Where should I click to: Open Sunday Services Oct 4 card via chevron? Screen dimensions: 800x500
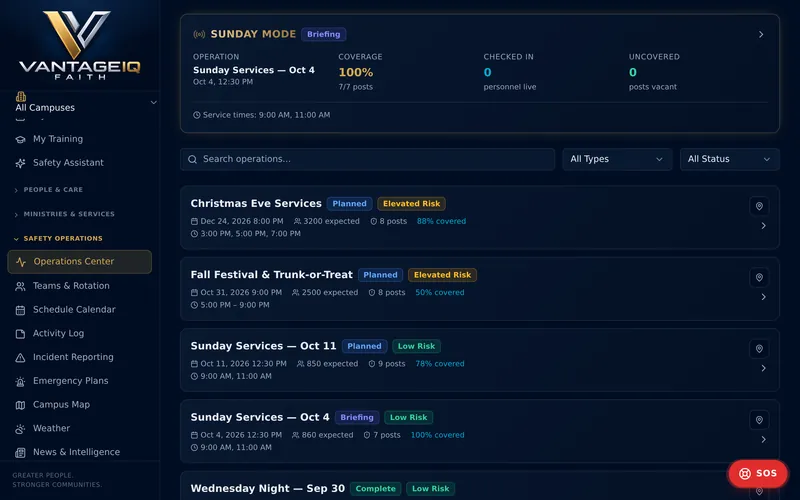(x=763, y=440)
